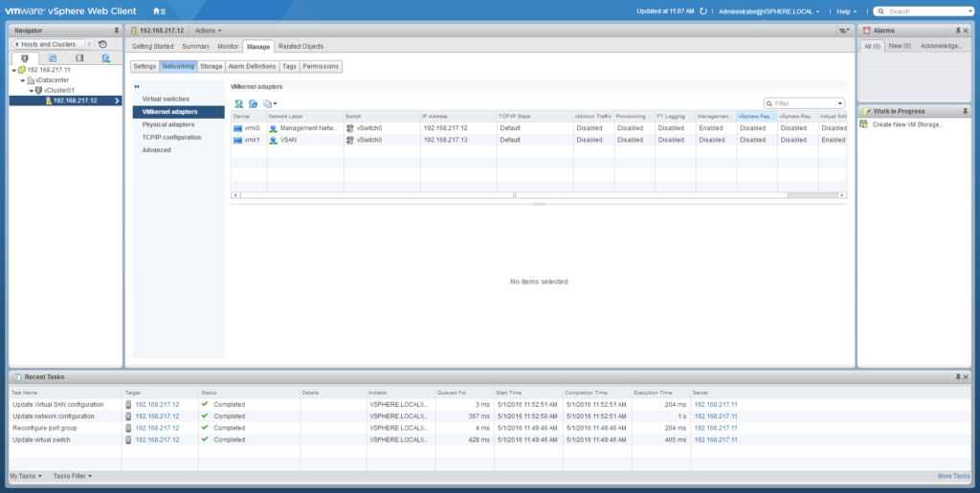Image resolution: width=980 pixels, height=493 pixels.
Task: Switch to the Getting Started tab
Action: click(x=152, y=46)
